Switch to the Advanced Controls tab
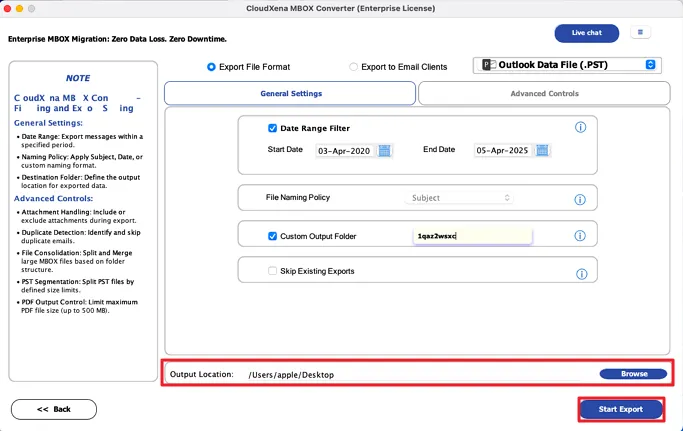The height and width of the screenshot is (431, 683). coord(544,93)
